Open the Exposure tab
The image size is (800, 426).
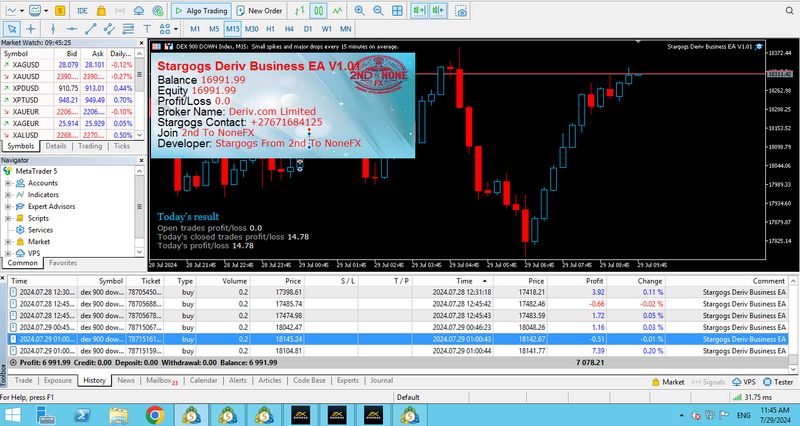point(58,381)
